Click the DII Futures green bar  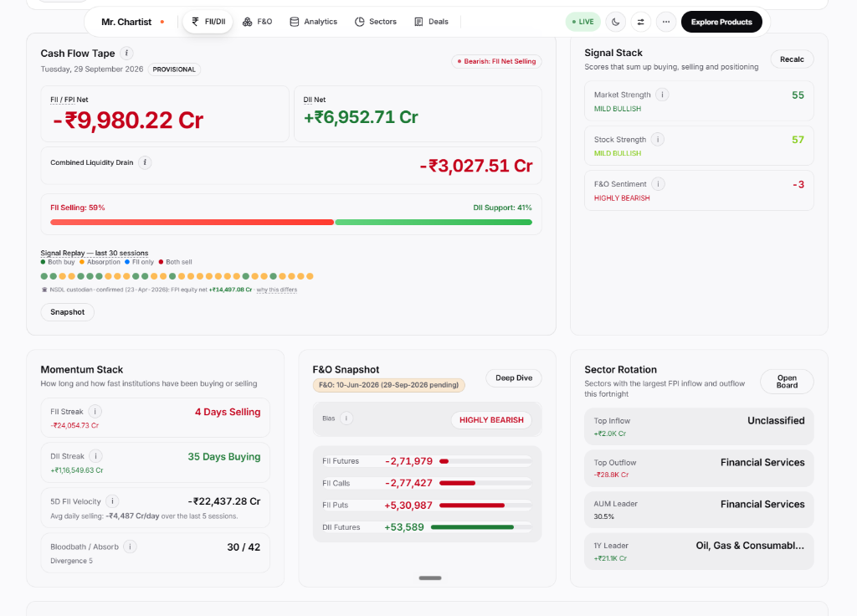[472, 527]
